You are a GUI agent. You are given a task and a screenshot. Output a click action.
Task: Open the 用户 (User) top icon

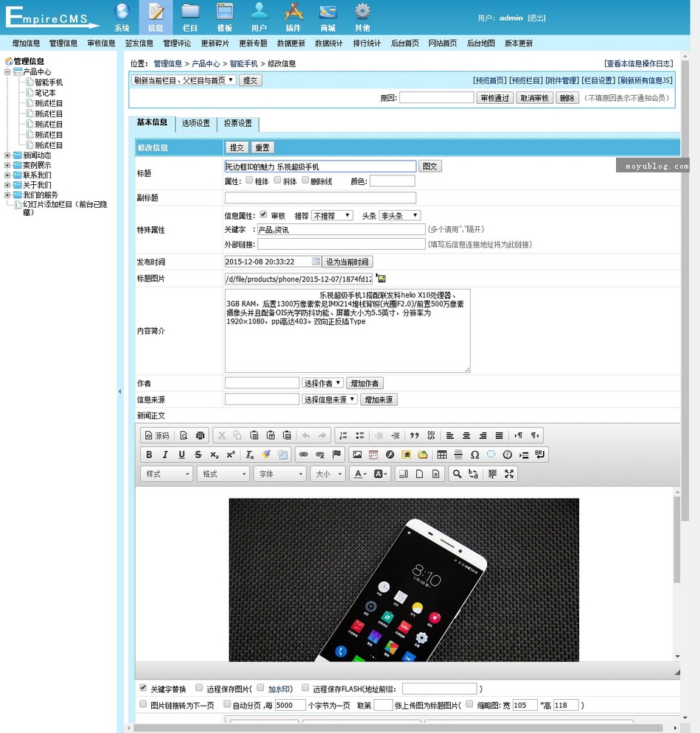point(259,17)
